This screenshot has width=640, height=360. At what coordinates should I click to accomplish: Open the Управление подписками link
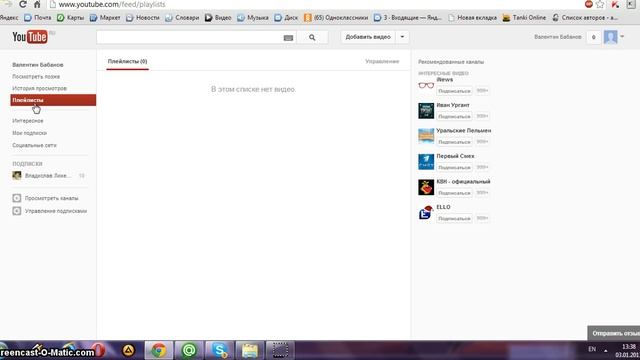tap(56, 211)
